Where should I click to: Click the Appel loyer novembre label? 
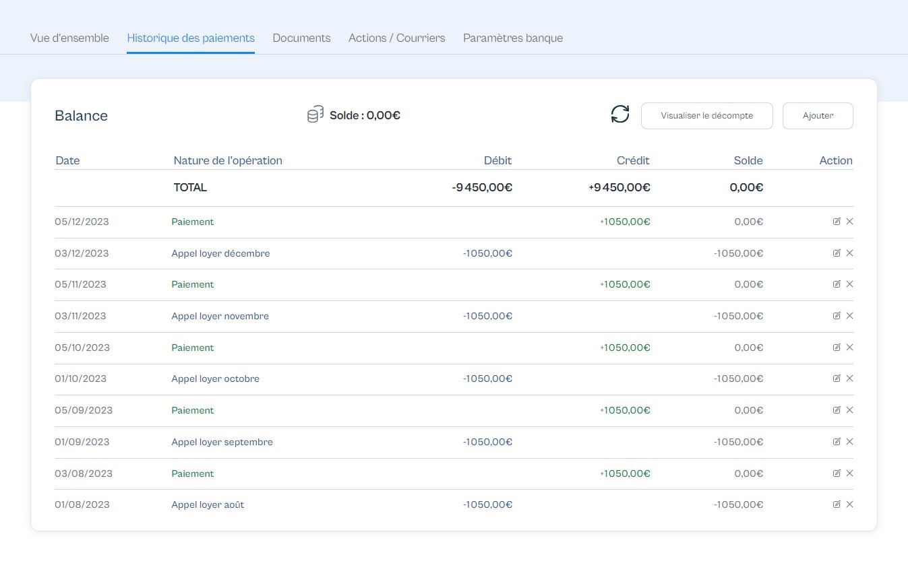pyautogui.click(x=220, y=316)
